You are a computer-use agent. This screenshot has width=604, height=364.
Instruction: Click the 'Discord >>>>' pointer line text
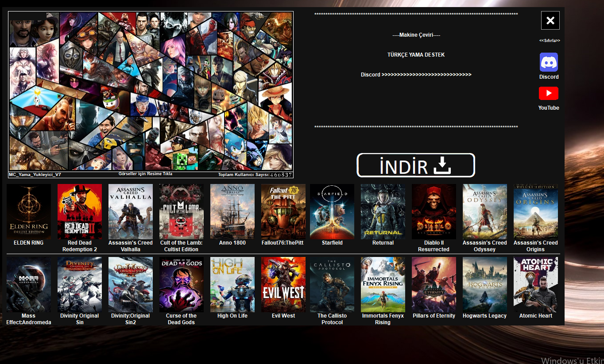click(416, 75)
